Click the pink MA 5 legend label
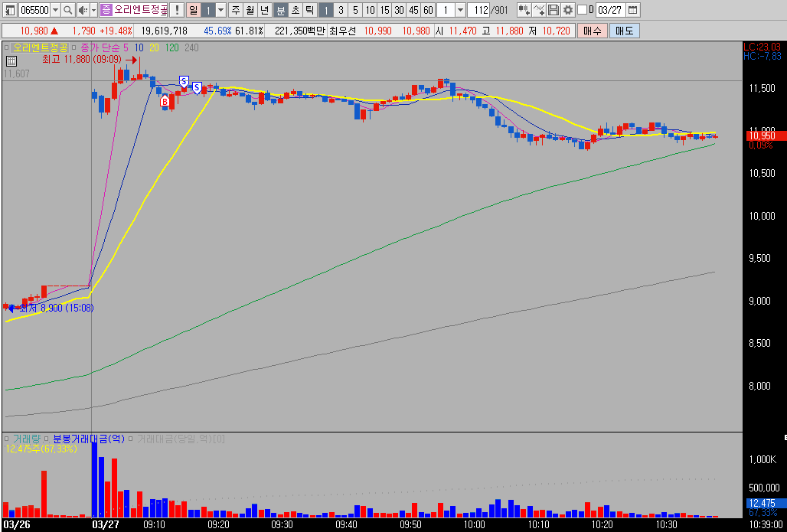Screen dimensions: 787x532 click(x=125, y=47)
